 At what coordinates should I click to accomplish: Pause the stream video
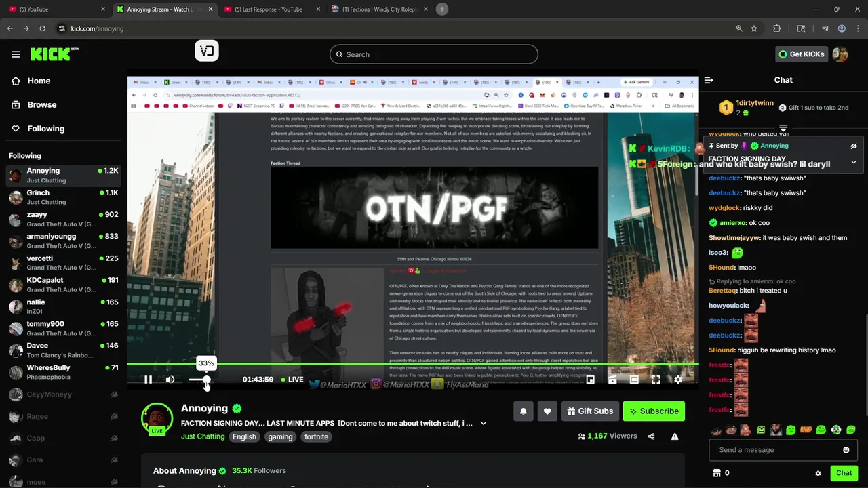(x=148, y=380)
